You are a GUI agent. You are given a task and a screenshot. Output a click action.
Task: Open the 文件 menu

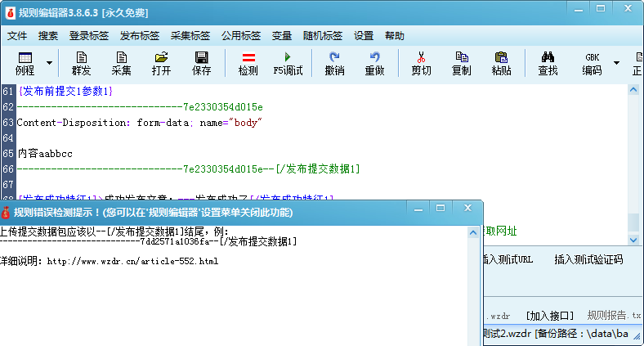(17, 36)
